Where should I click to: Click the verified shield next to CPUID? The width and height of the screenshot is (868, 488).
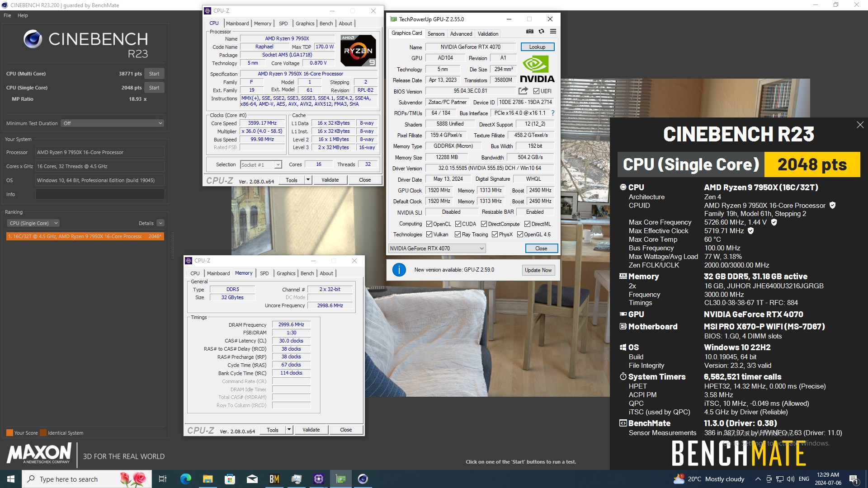(832, 205)
